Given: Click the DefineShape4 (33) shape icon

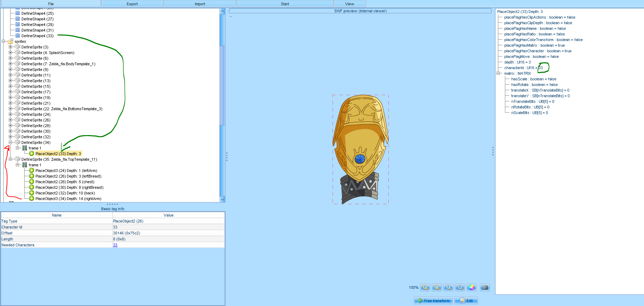Looking at the screenshot, I should click(x=18, y=36).
